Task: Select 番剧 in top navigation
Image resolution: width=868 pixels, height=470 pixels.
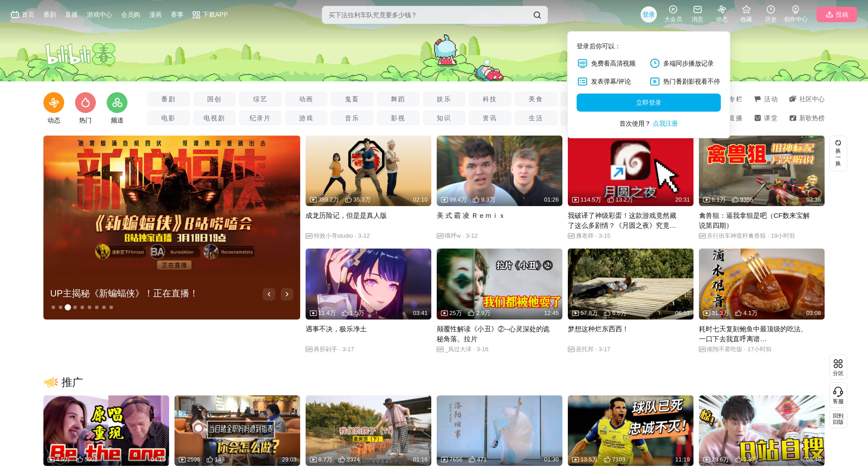Action: [x=50, y=14]
